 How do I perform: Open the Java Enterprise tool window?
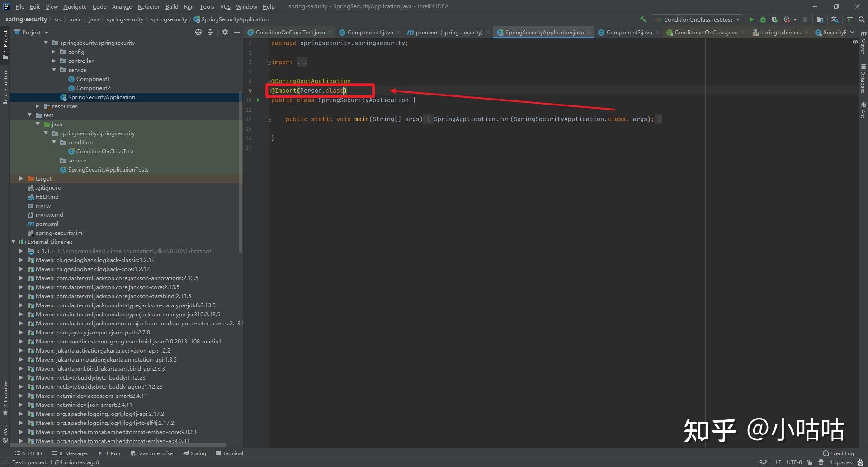151,453
